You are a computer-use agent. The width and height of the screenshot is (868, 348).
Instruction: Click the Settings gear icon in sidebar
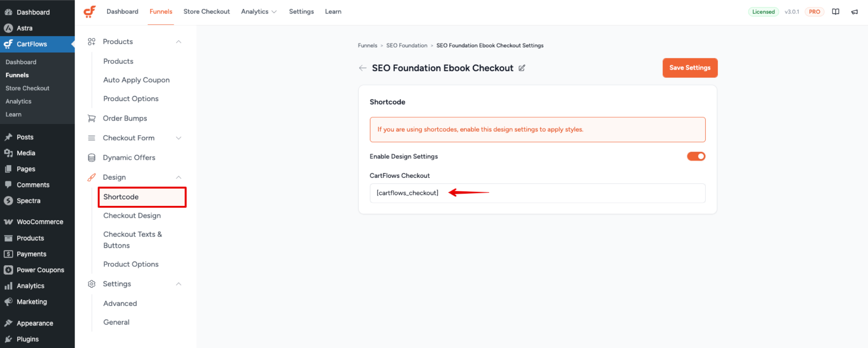tap(91, 284)
